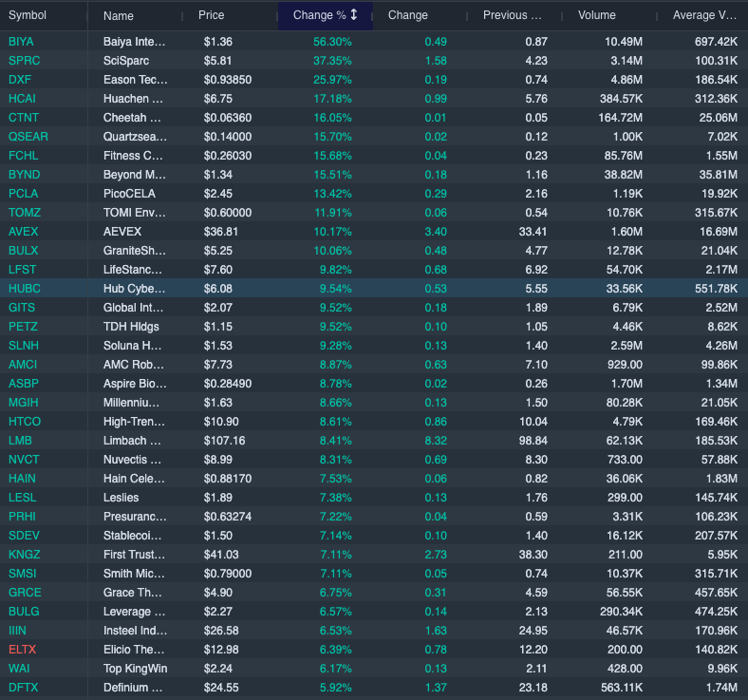748x700 pixels.
Task: Click the volume cell '85.76M'
Action: coord(624,156)
